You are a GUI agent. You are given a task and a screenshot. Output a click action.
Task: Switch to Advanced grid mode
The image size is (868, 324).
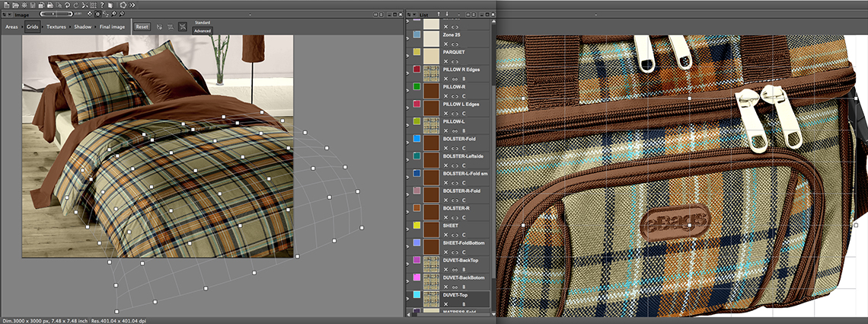click(203, 30)
